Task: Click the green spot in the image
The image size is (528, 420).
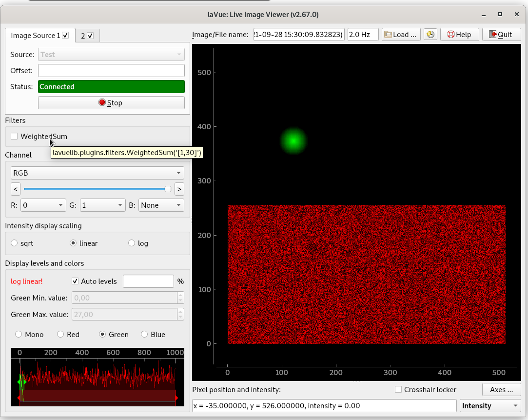Action: pos(293,141)
